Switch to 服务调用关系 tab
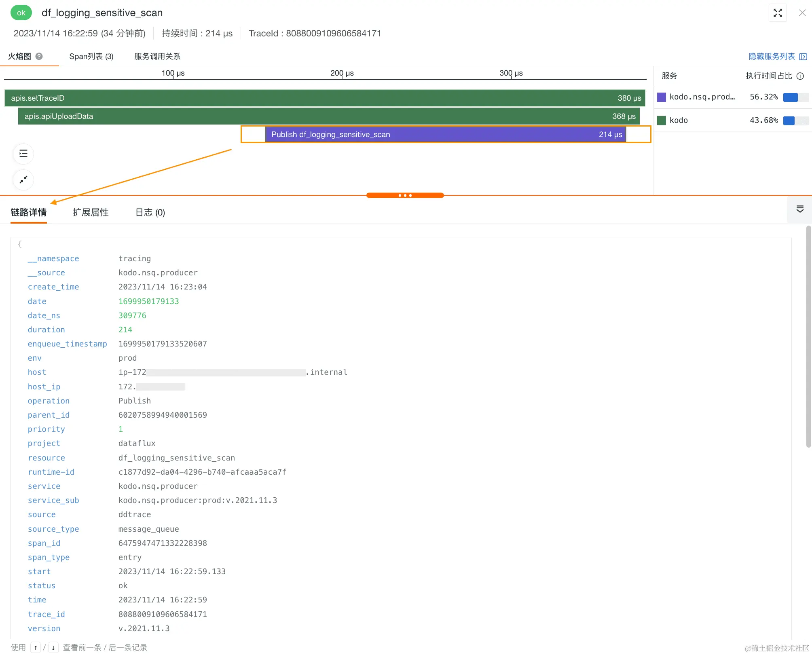 (x=157, y=56)
